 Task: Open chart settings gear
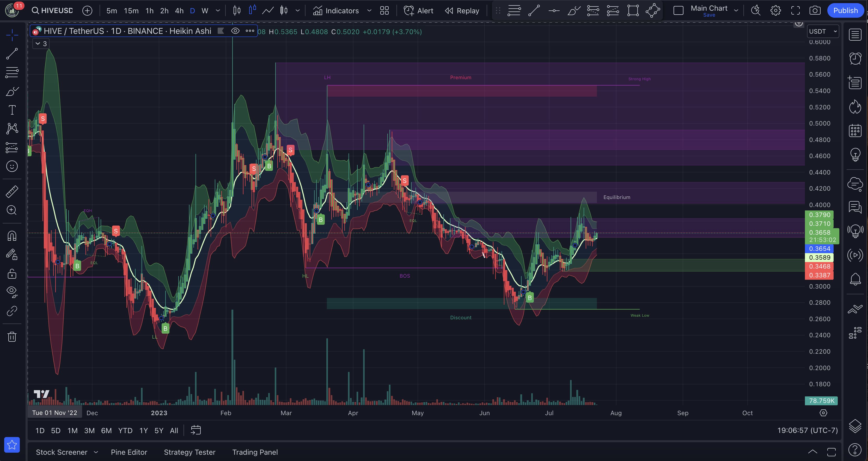click(775, 10)
